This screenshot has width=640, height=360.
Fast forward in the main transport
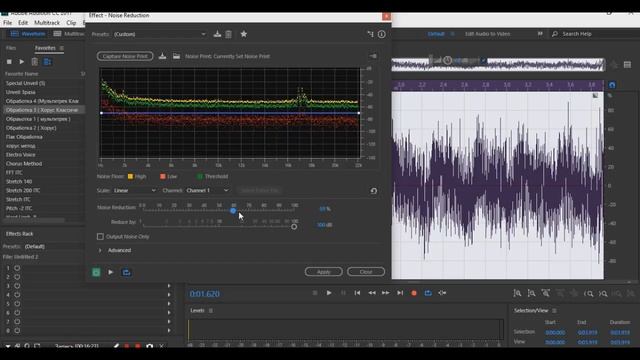386,293
